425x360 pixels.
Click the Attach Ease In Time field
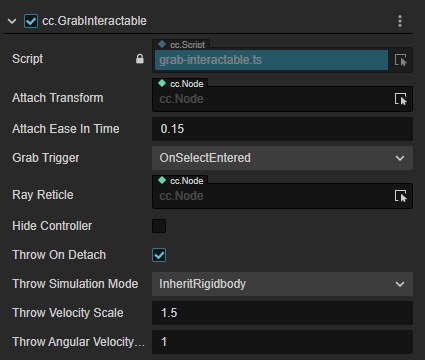[x=282, y=129]
